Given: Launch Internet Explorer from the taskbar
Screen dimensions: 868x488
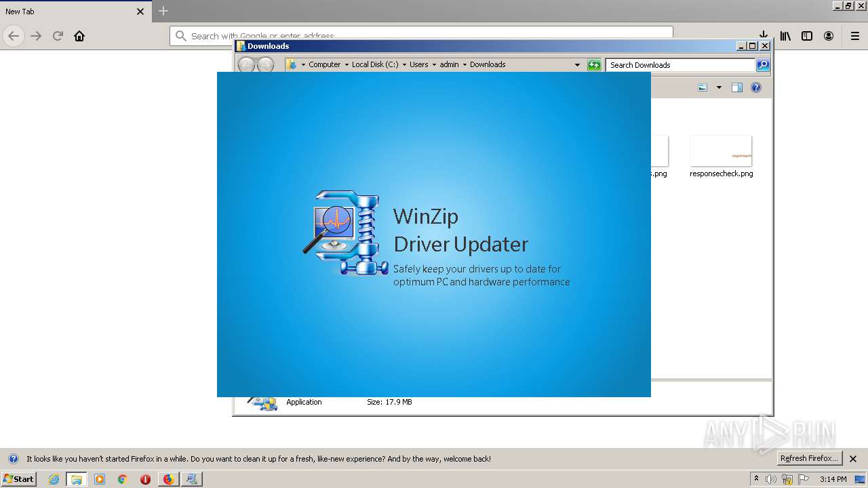Looking at the screenshot, I should click(x=54, y=479).
